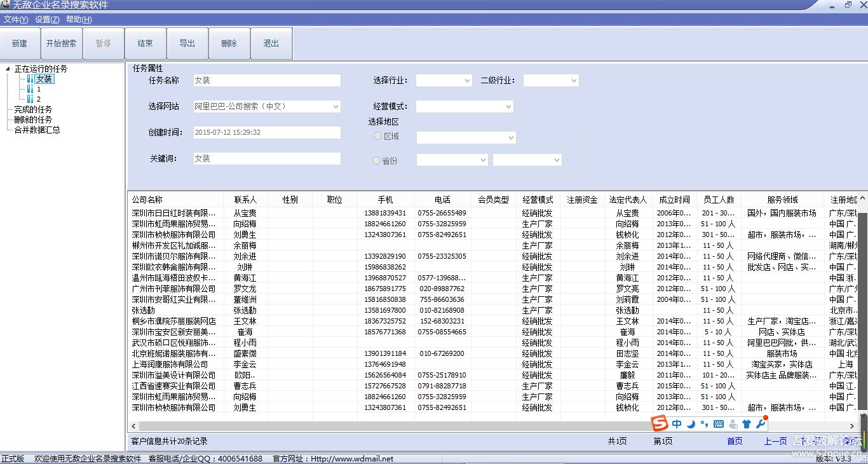Screen dimensions: 868x464
Task: Delete the selected task with 删除
Action: [229, 43]
